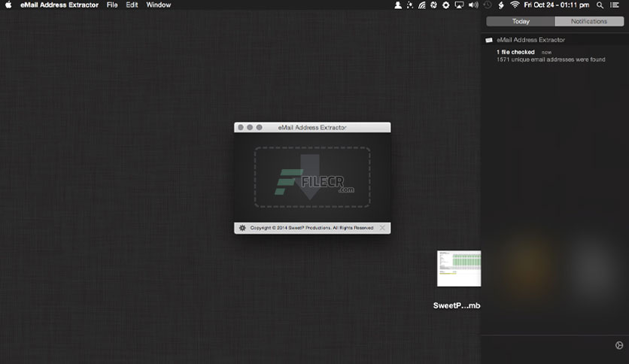
Task: Toggle the Notification Center list icon
Action: coord(615,5)
